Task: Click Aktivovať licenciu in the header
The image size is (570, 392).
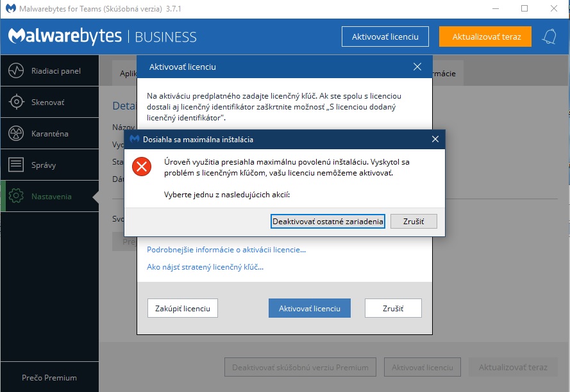Action: (x=385, y=37)
